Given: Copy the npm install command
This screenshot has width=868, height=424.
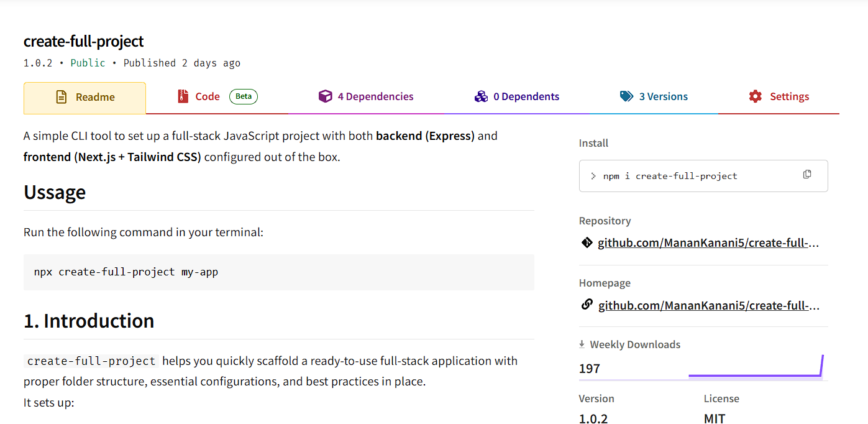Looking at the screenshot, I should point(807,174).
